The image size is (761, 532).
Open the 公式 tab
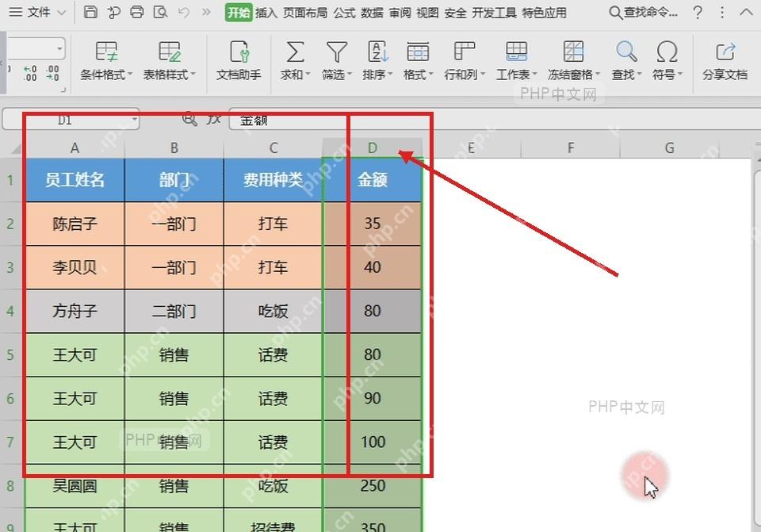tap(344, 12)
